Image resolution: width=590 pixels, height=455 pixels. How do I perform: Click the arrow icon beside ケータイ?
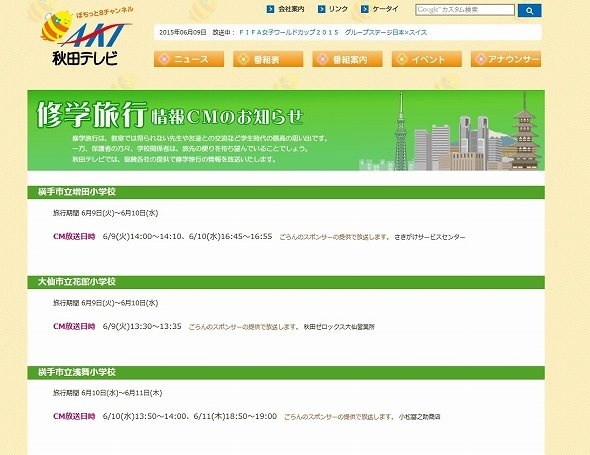point(364,9)
